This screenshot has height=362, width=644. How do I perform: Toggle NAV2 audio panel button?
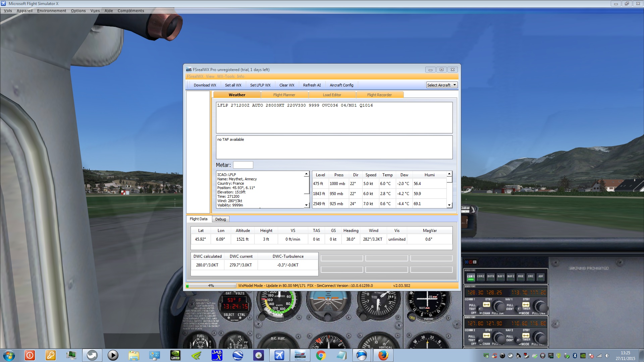click(x=511, y=277)
